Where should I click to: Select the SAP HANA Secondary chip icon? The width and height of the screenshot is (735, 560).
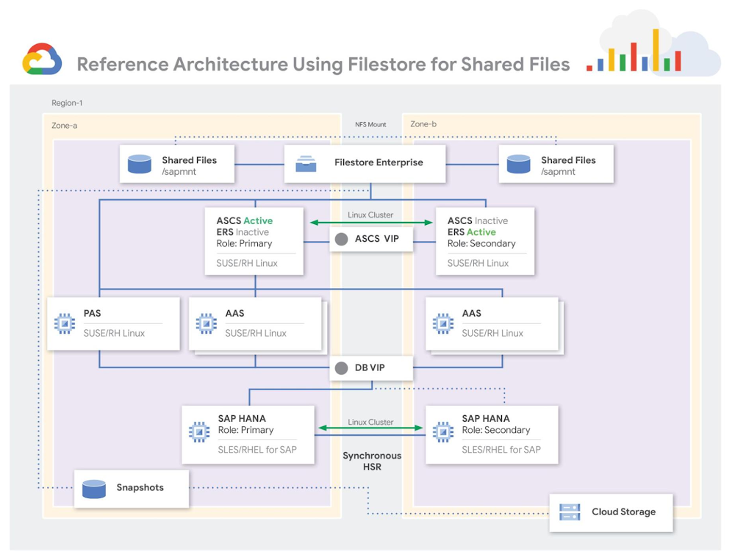[443, 432]
